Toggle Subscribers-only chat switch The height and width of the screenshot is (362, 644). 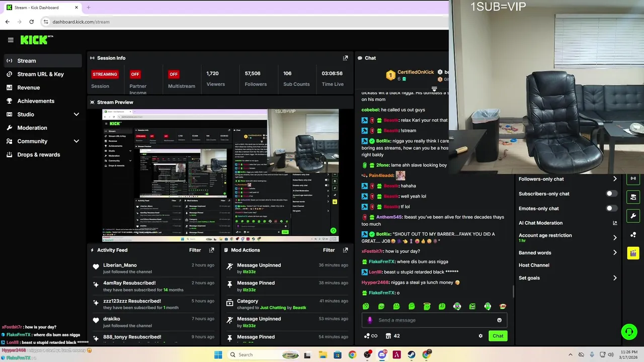611,194
